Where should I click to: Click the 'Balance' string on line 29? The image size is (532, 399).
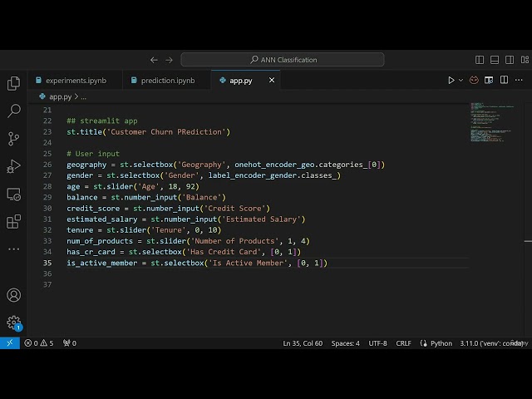tap(201, 197)
